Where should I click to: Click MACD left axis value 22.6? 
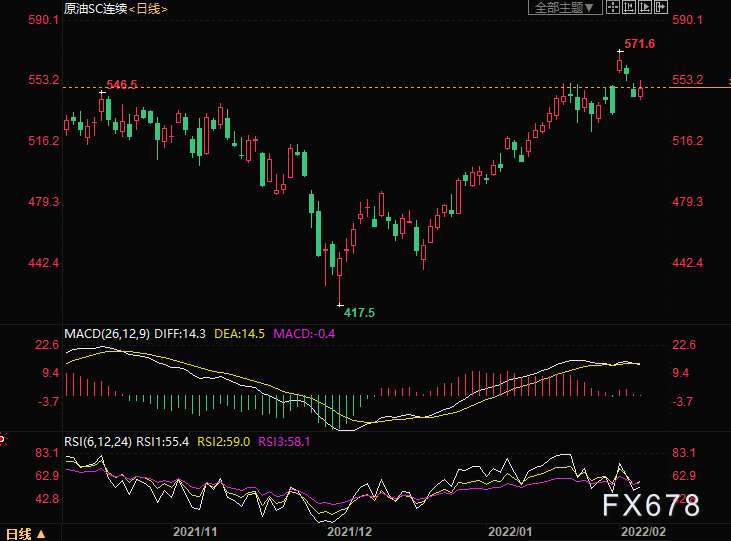(47, 345)
